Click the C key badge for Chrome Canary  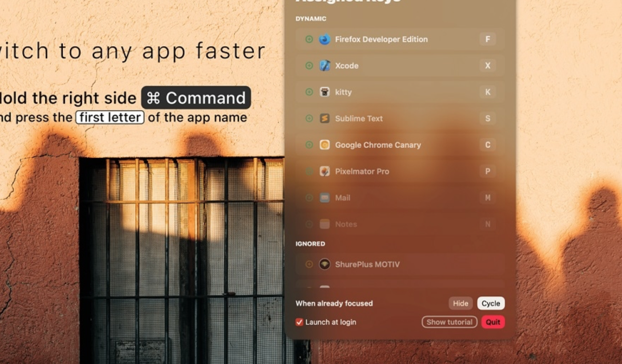point(487,145)
